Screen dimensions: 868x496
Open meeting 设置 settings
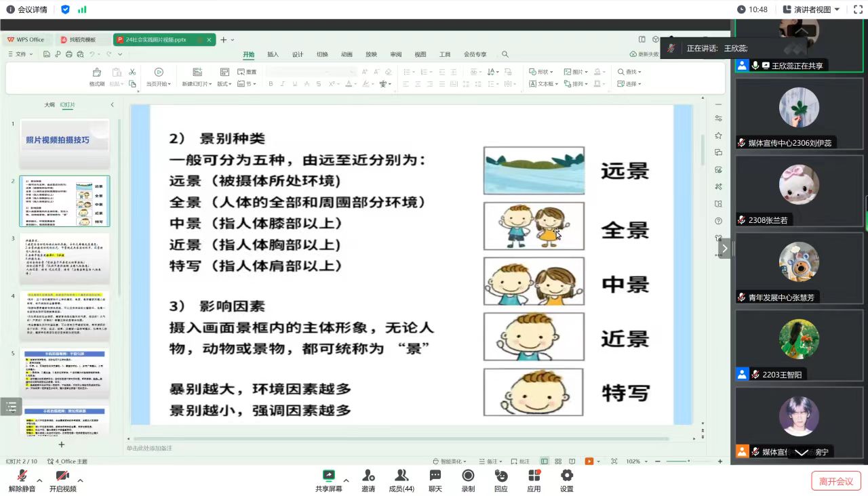[x=567, y=480]
